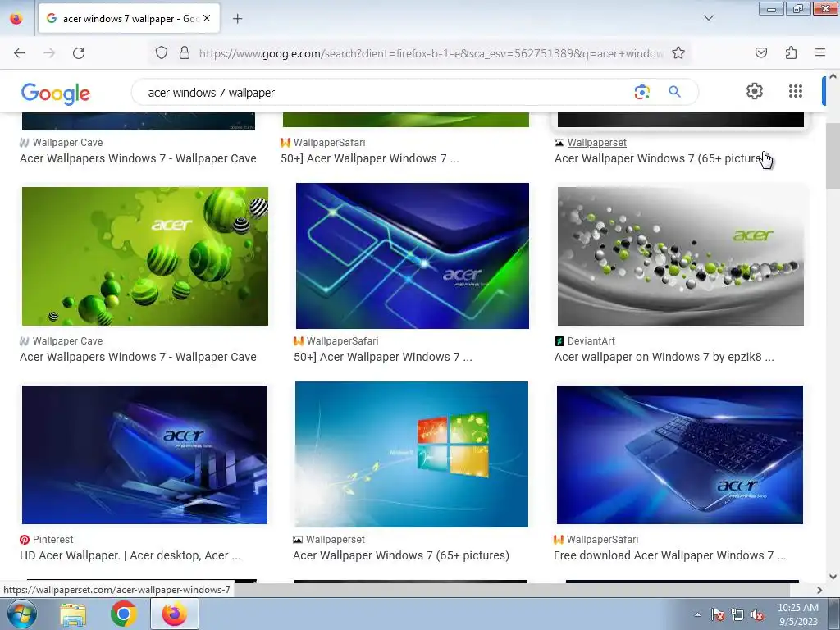Close the acer windows 7 wallpaper tab

tap(207, 18)
